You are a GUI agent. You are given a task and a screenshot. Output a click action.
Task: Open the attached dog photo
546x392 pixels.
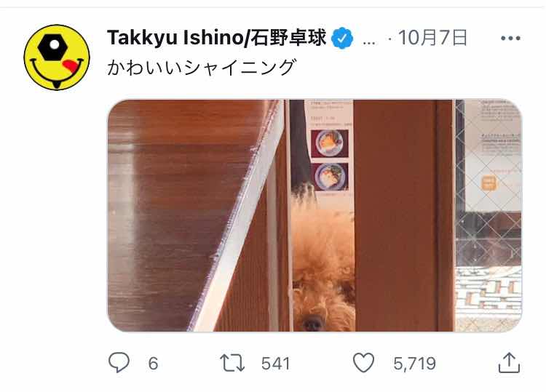[314, 216]
